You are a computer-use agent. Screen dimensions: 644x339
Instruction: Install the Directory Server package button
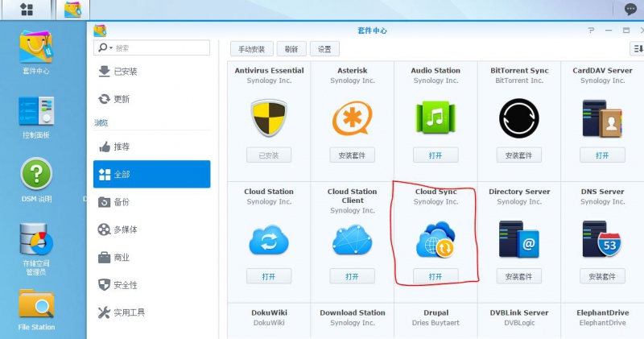518,276
